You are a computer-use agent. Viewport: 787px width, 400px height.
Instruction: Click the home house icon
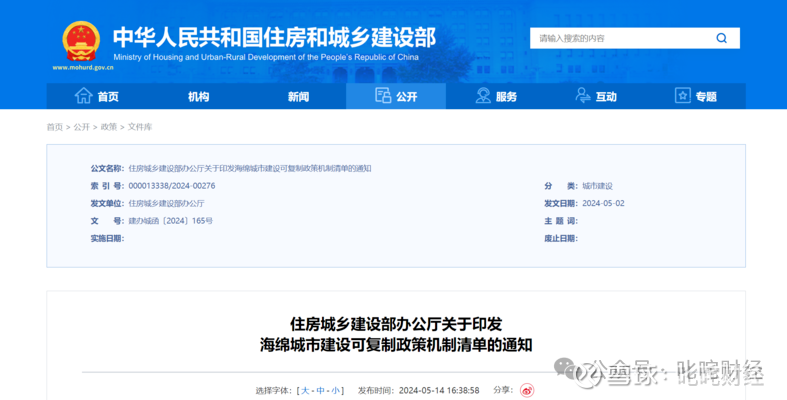83,95
